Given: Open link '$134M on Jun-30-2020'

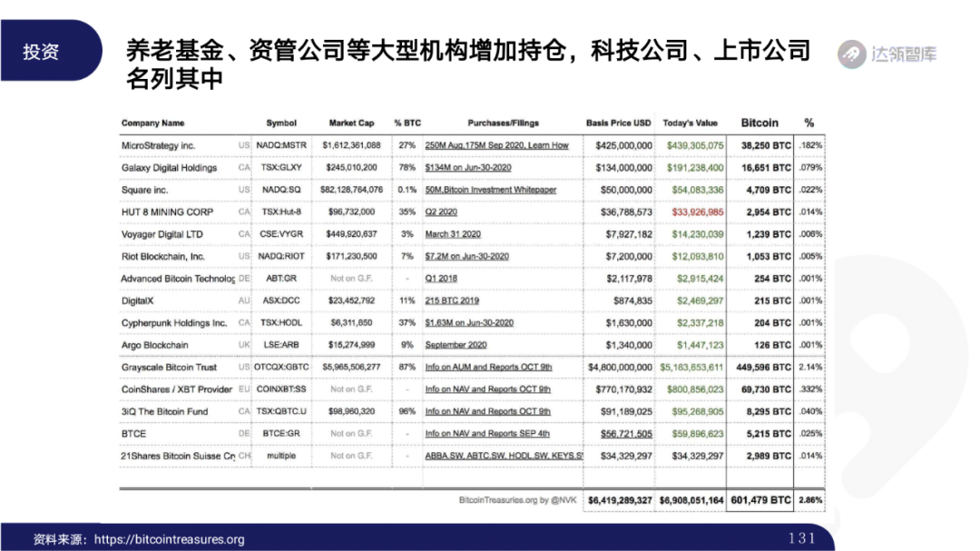Looking at the screenshot, I should click(x=468, y=168).
